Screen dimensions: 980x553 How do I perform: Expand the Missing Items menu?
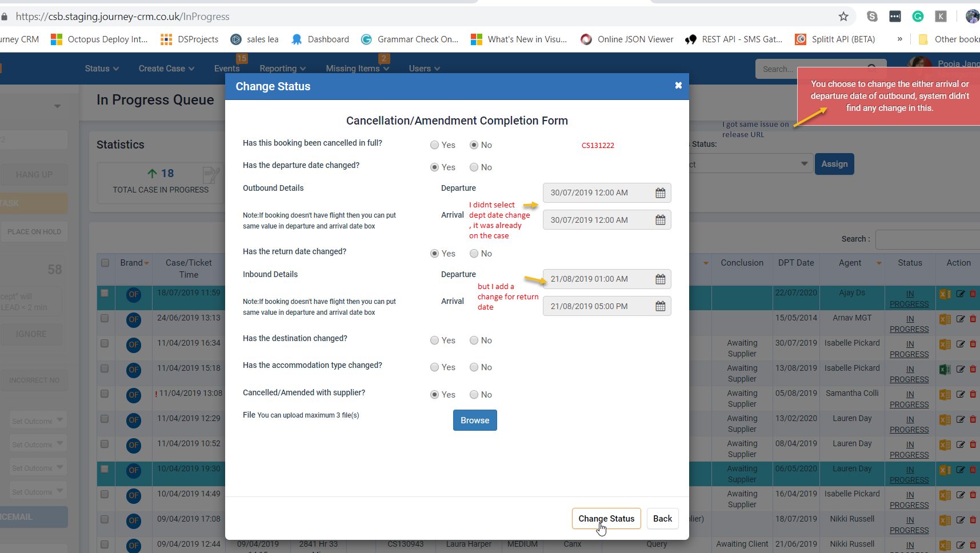click(x=357, y=69)
